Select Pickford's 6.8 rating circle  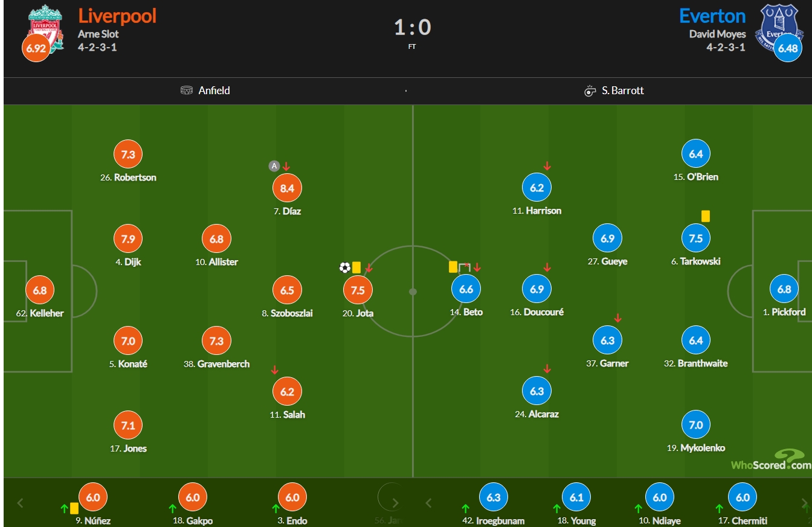pos(784,289)
